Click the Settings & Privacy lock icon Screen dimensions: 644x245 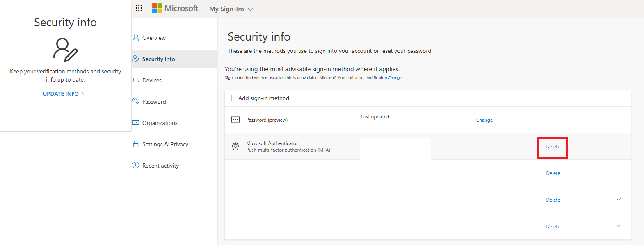(136, 144)
